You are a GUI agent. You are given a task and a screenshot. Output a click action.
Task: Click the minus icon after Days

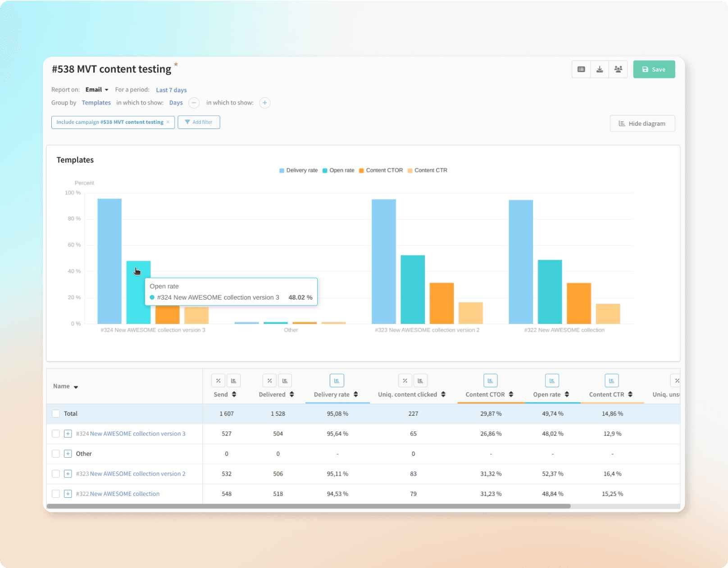194,103
